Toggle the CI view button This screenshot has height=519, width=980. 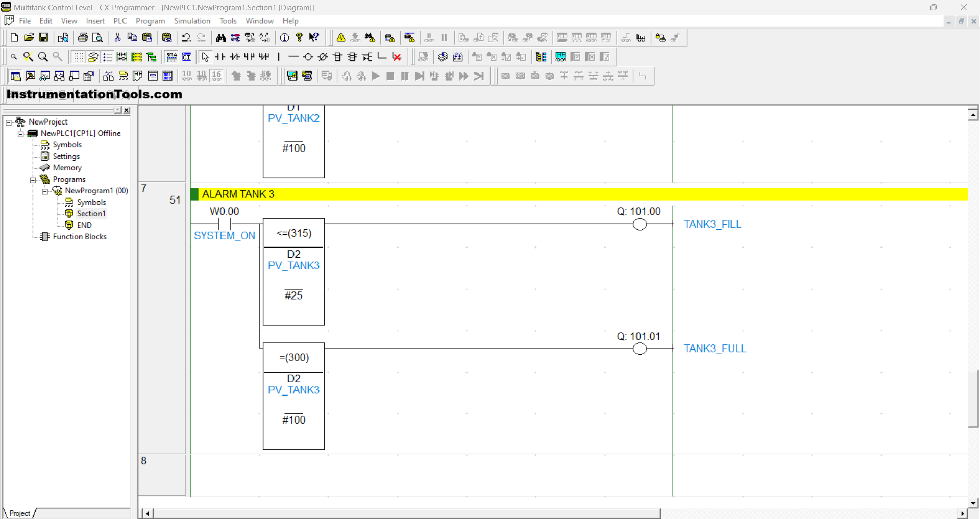point(187,57)
